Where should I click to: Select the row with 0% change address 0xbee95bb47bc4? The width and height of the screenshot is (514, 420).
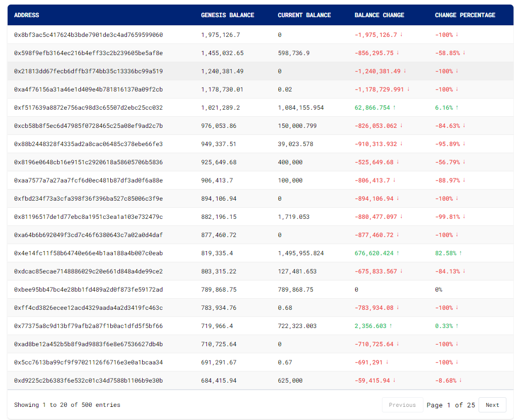click(x=88, y=290)
